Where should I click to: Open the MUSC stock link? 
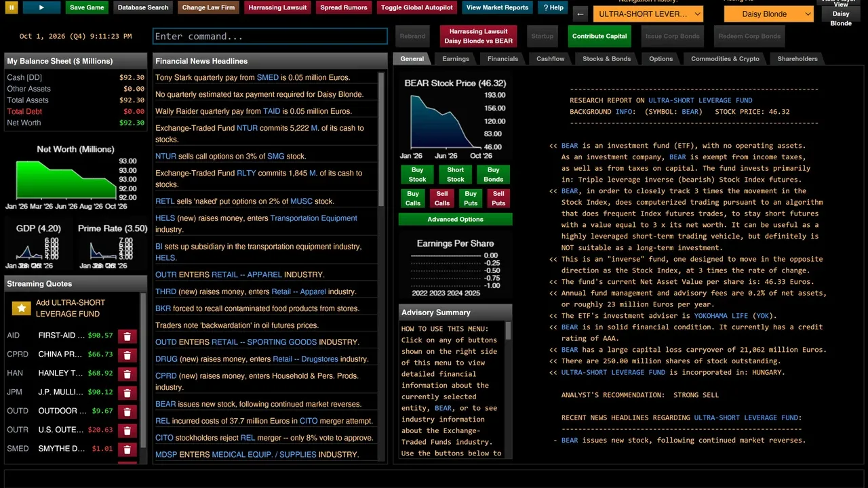301,201
